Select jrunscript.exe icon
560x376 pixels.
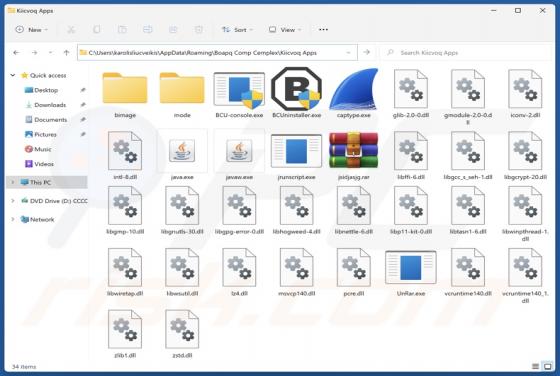tap(296, 151)
